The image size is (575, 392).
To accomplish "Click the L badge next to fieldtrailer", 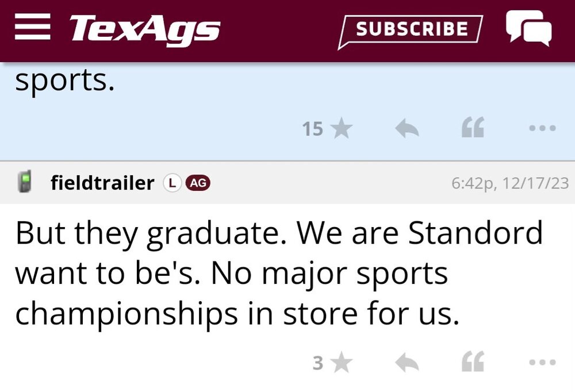I will point(171,183).
